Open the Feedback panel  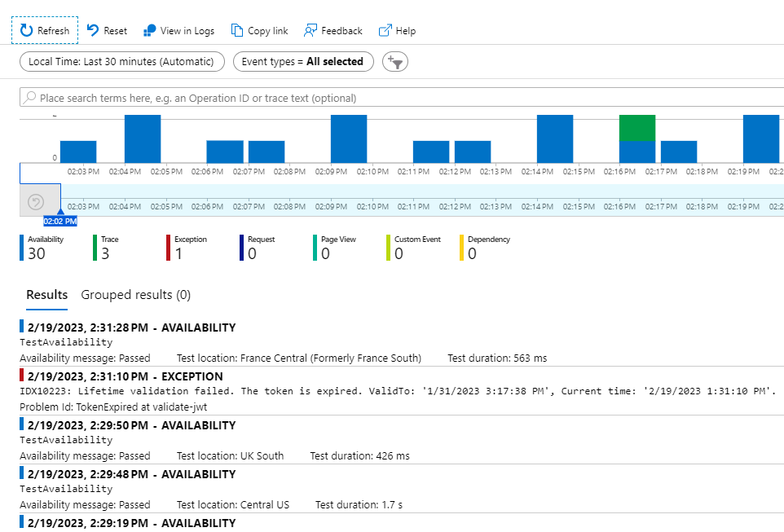333,30
